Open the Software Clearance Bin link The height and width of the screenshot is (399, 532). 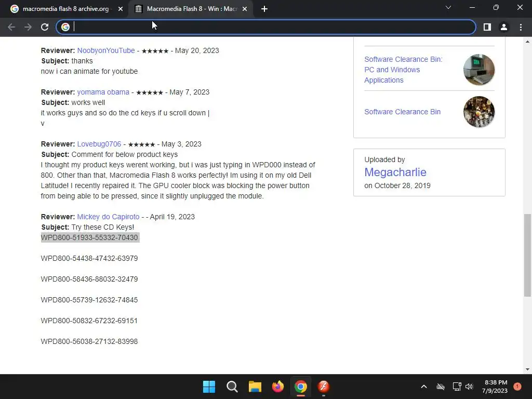pos(403,112)
